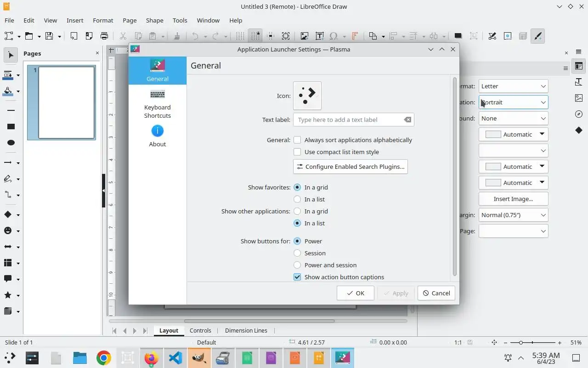
Task: Open the About settings page
Action: 158,136
